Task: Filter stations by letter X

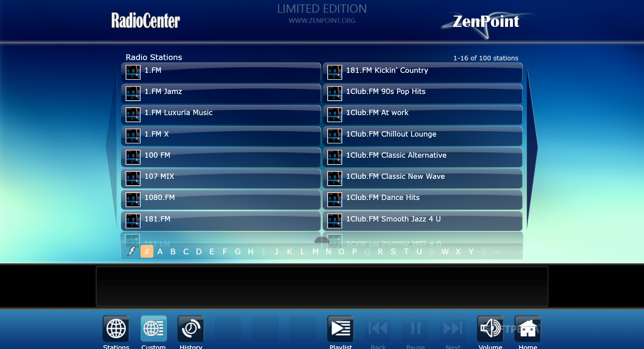Action: 458,252
